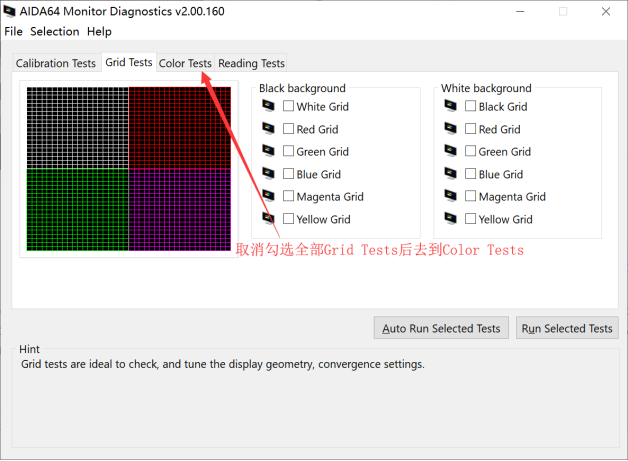Click the Run Selected Tests button
628x461 pixels.
pos(567,328)
